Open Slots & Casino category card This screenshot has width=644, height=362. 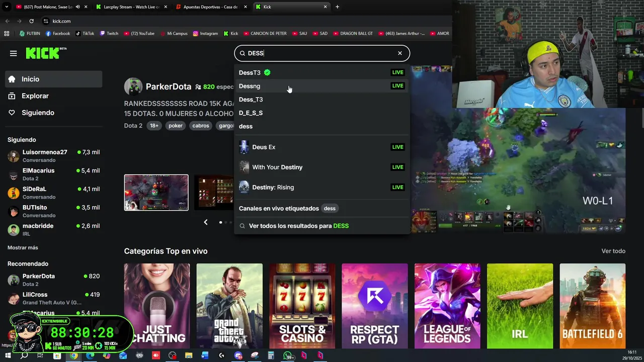click(302, 306)
